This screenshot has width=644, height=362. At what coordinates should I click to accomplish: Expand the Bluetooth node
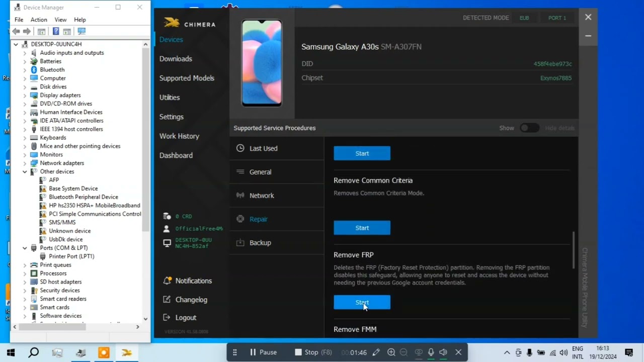(x=25, y=70)
